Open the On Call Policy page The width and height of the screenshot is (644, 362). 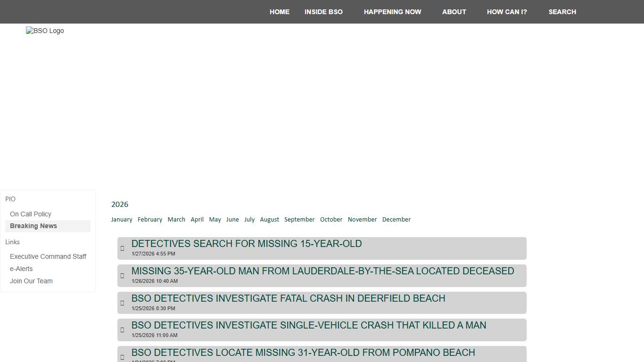31,214
